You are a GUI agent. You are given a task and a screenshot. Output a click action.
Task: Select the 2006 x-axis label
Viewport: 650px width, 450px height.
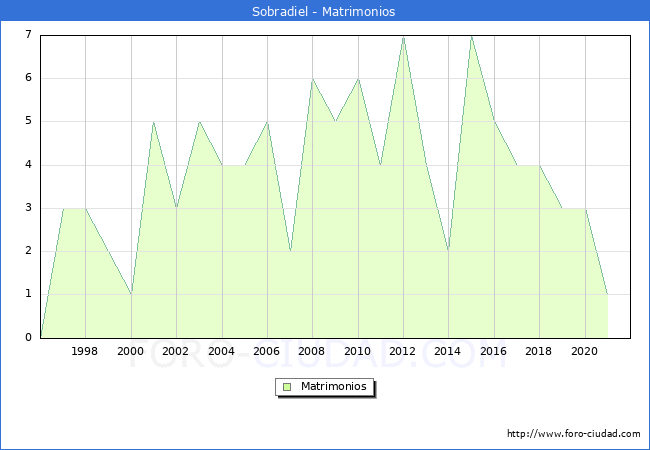coord(267,351)
